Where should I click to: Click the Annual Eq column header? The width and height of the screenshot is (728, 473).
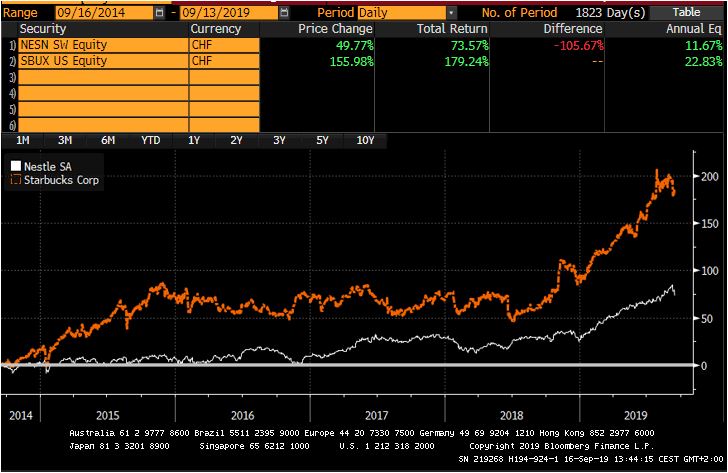694,29
